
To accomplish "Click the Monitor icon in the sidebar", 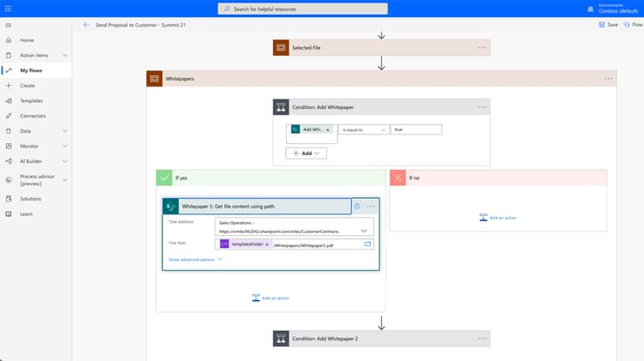I will 9,146.
